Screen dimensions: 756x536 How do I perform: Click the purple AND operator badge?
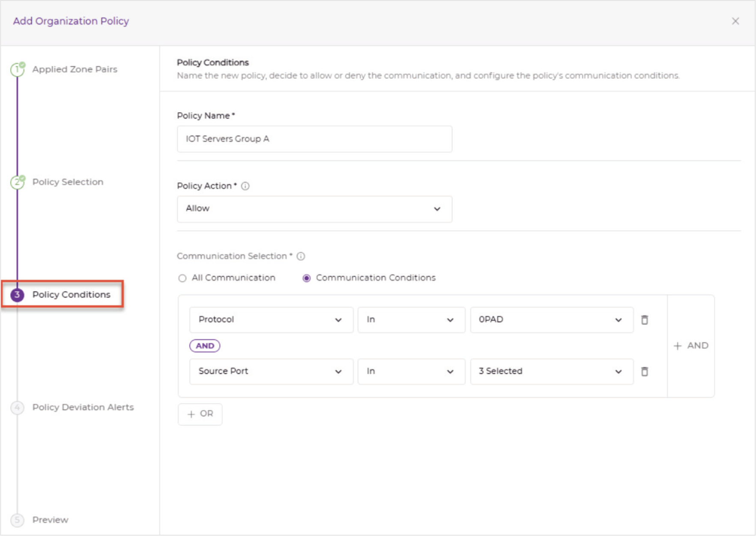click(x=205, y=345)
